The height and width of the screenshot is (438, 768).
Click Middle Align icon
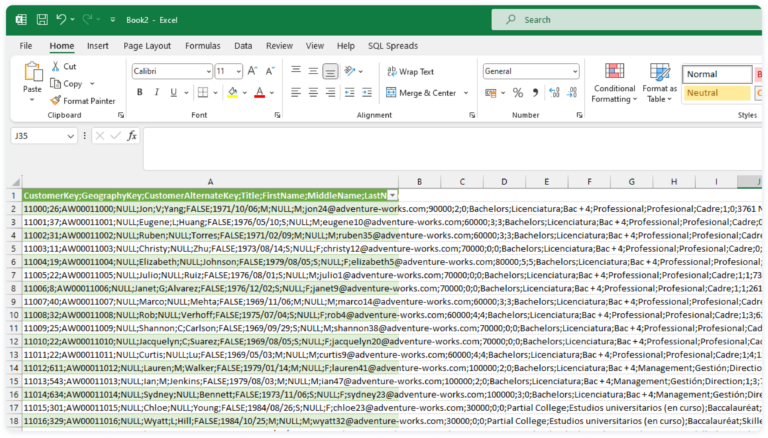click(313, 71)
